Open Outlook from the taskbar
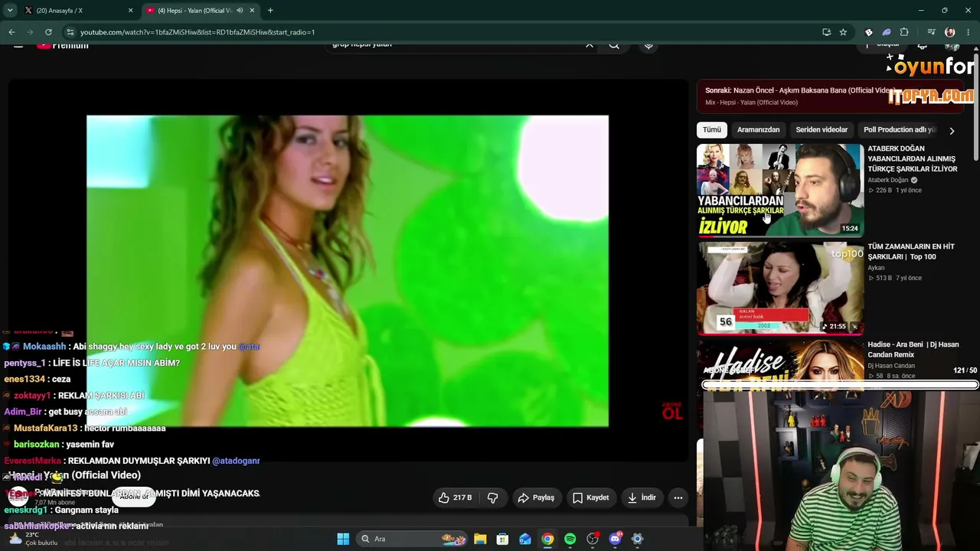Image resolution: width=980 pixels, height=551 pixels. pyautogui.click(x=525, y=539)
